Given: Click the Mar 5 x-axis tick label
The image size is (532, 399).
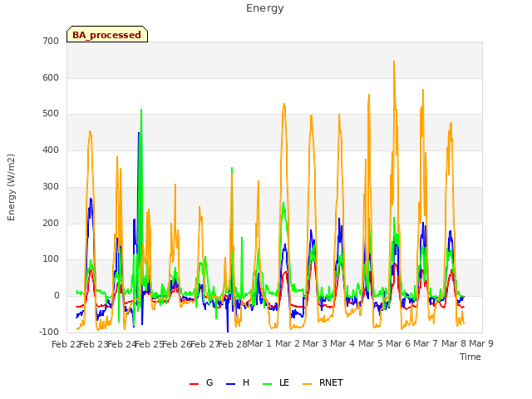Looking at the screenshot, I should 371,343.
